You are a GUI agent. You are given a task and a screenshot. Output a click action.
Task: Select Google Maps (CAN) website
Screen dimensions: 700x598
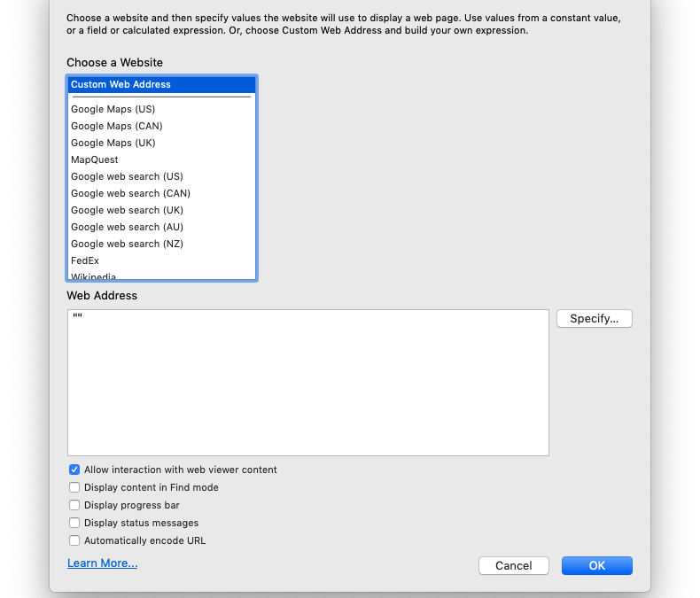pyautogui.click(x=161, y=127)
